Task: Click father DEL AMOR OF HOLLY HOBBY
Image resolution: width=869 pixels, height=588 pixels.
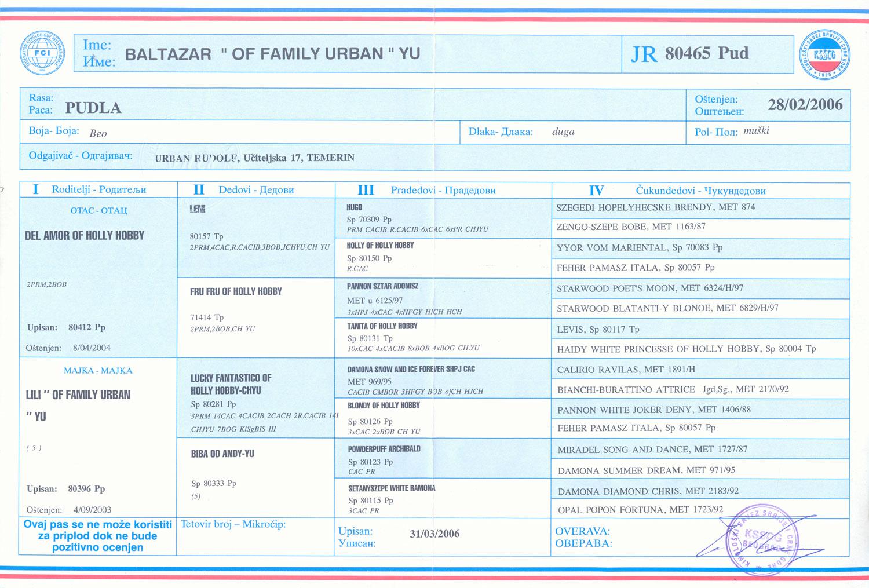Action: click(x=85, y=236)
